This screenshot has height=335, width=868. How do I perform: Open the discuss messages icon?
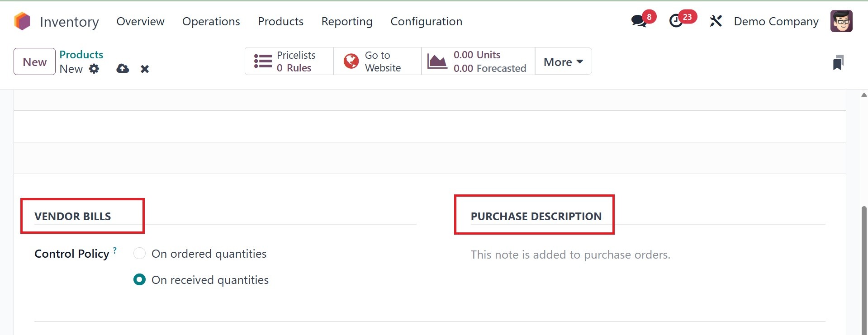[639, 21]
